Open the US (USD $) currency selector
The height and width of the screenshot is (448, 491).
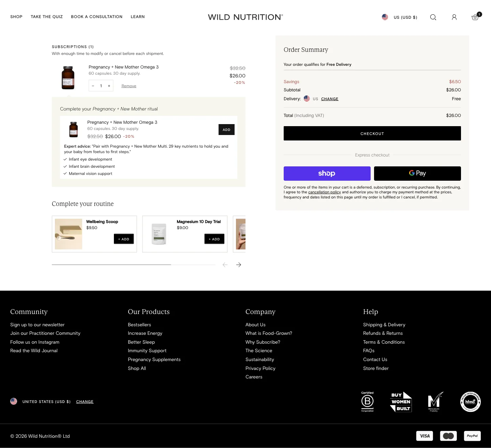click(405, 17)
